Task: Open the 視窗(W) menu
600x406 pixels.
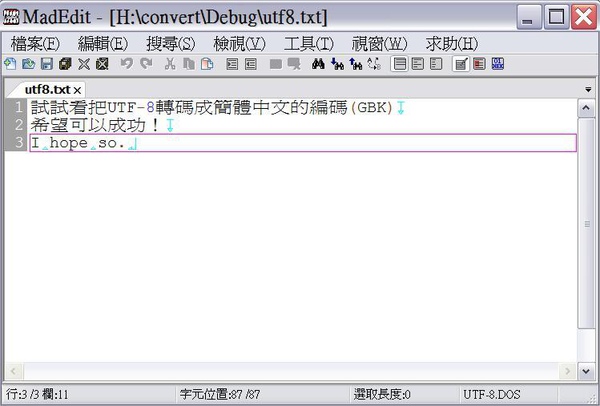Action: pos(380,44)
